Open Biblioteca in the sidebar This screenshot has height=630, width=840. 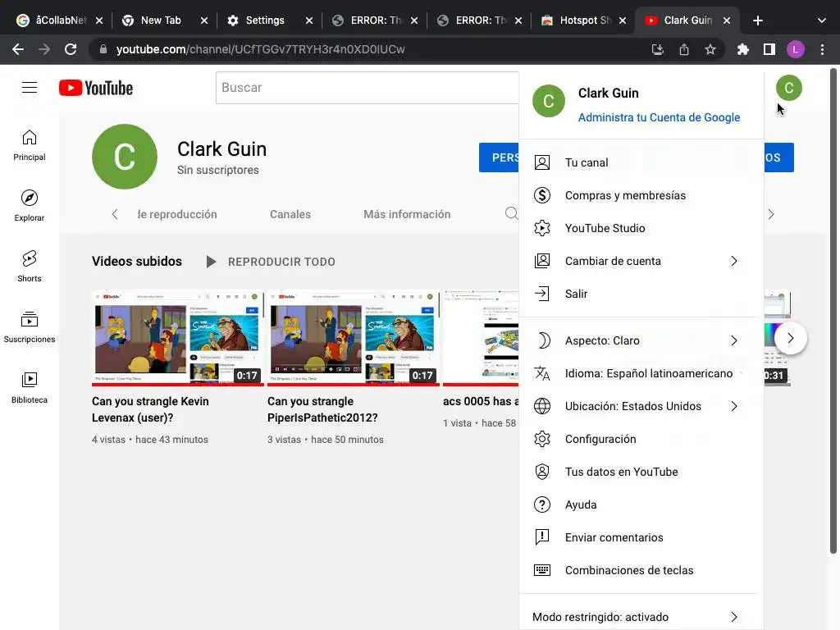(30, 387)
